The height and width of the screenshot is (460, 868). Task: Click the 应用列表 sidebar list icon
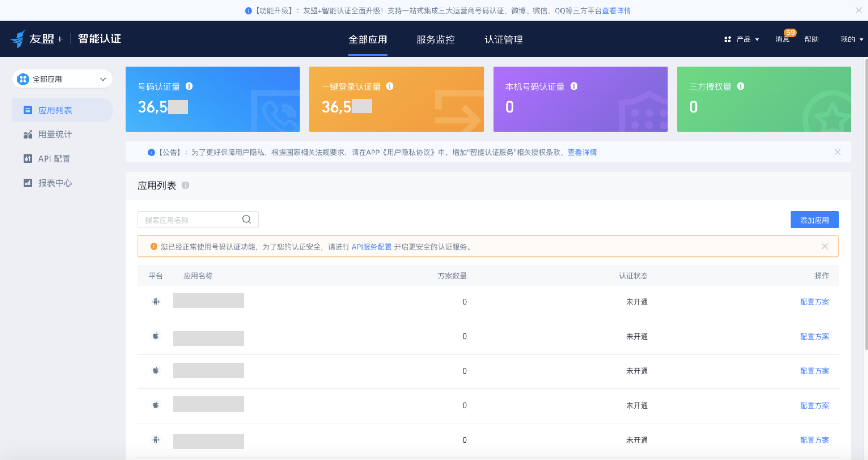pos(28,110)
